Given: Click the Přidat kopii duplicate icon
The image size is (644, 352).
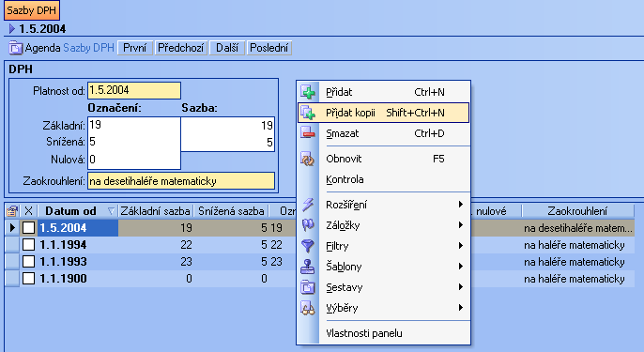Looking at the screenshot, I should pos(308,113).
